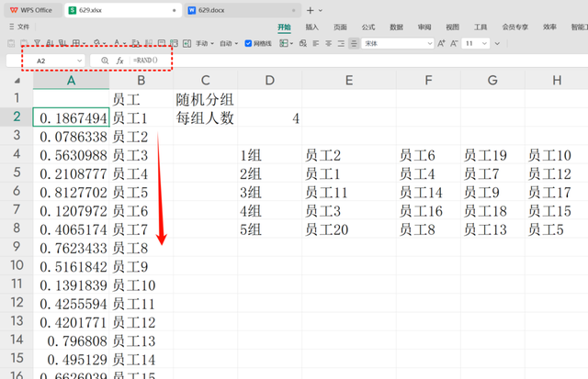The image size is (588, 379).
Task: Click the sort descending icon
Action: (x=62, y=43)
